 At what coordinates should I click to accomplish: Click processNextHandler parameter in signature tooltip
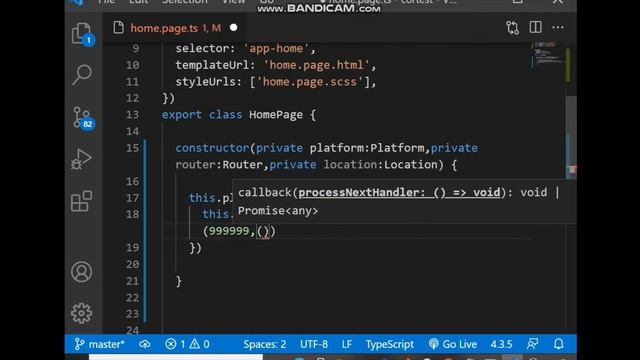coord(399,192)
